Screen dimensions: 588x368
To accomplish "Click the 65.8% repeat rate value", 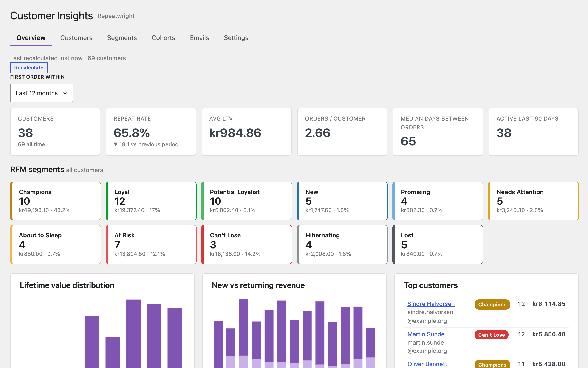I will pyautogui.click(x=132, y=133).
